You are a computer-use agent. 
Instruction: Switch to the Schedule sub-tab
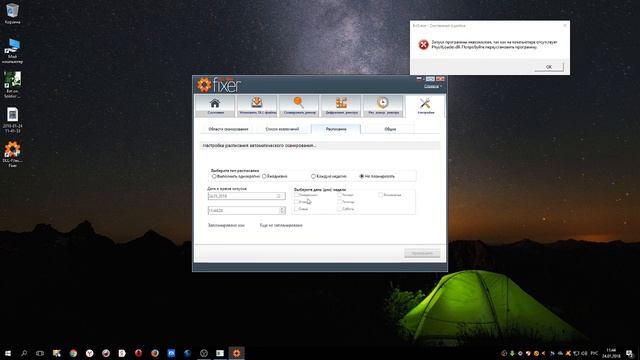click(x=336, y=129)
